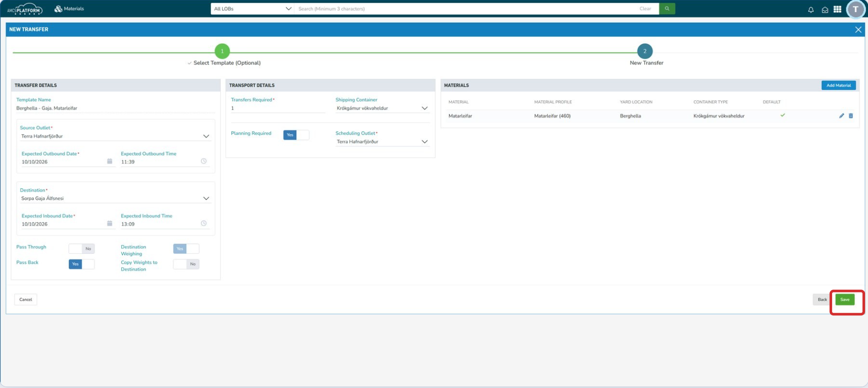The image size is (868, 388).
Task: Close the New Transfer dialog
Action: click(x=858, y=30)
